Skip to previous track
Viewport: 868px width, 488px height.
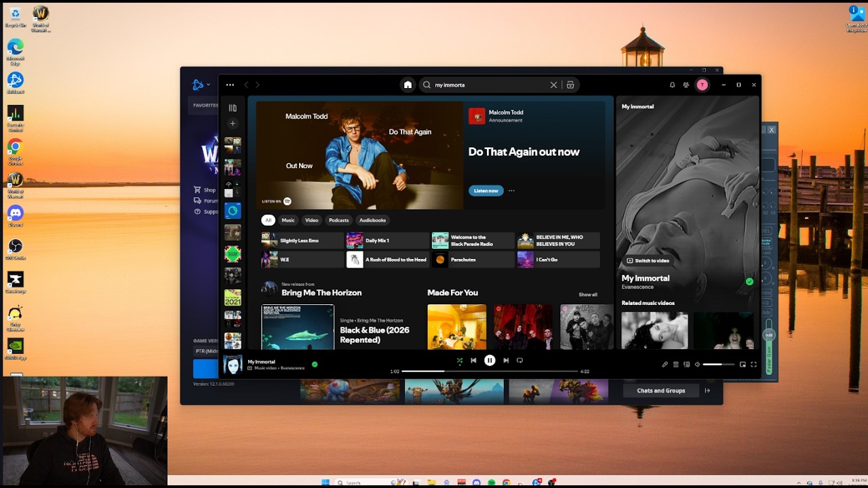pos(473,361)
